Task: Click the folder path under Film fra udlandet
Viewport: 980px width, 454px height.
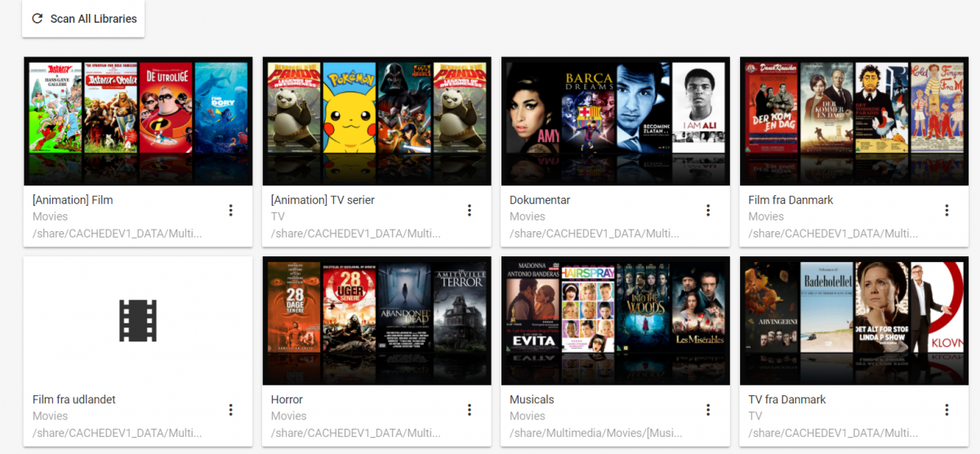Action: (117, 433)
